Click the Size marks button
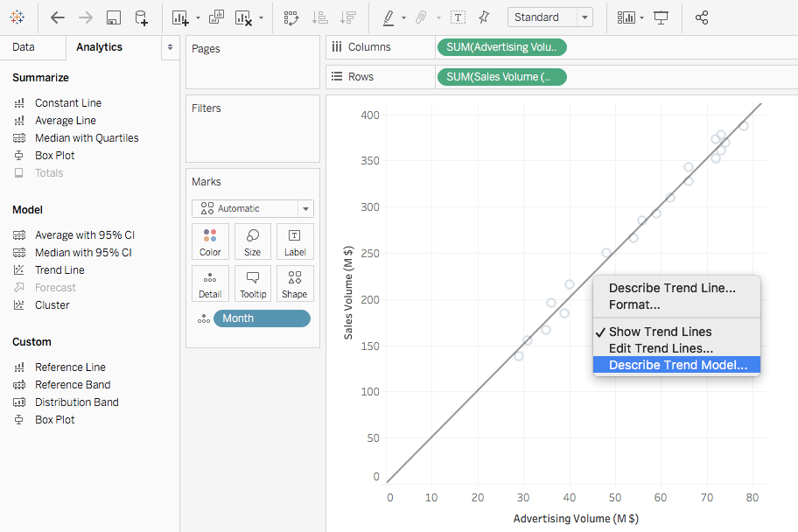 point(252,241)
